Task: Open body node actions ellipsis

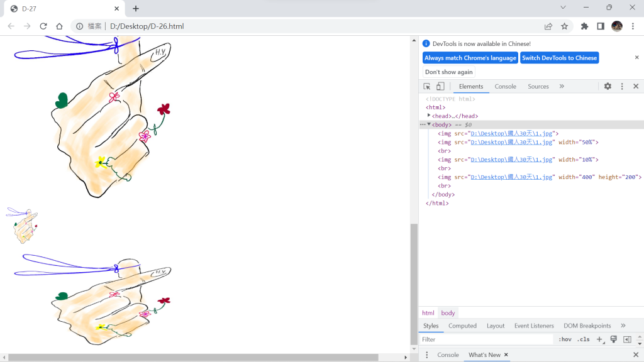Action: pyautogui.click(x=423, y=124)
